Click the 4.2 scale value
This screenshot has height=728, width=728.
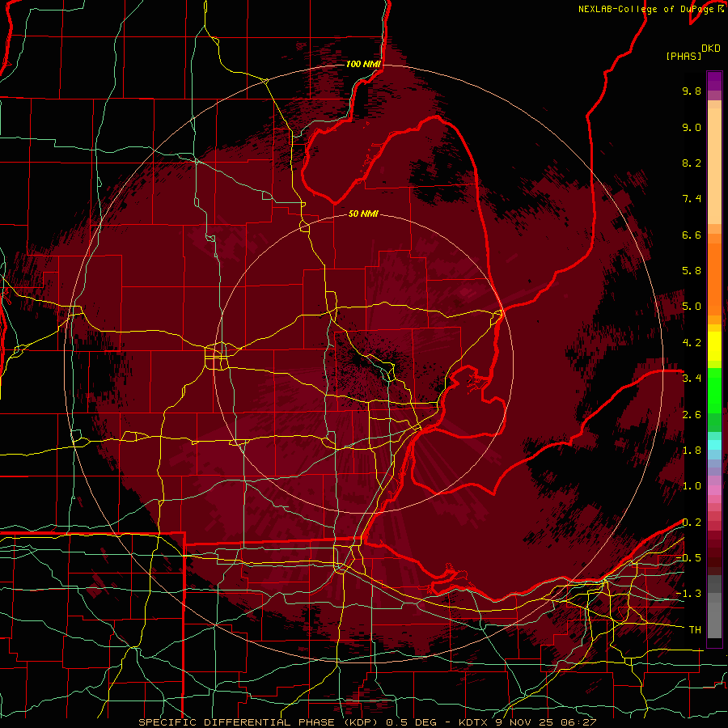(692, 343)
